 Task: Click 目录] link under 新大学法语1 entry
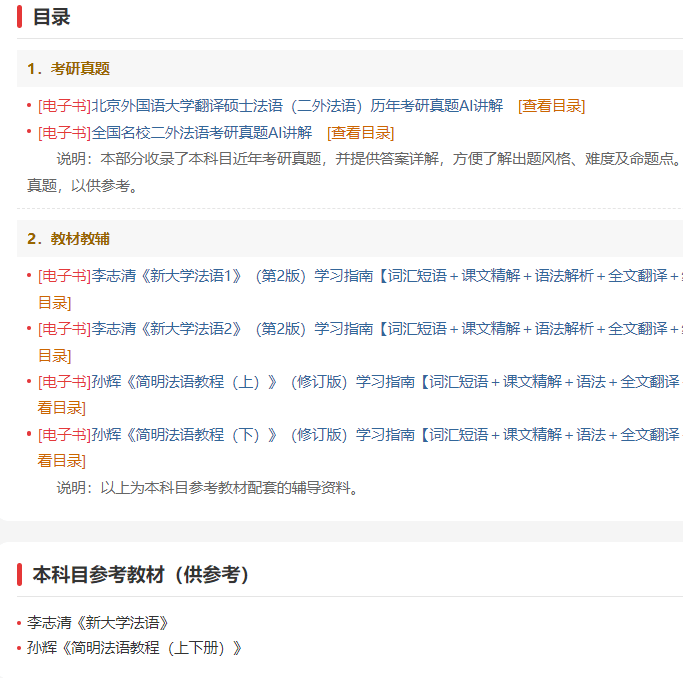54,303
